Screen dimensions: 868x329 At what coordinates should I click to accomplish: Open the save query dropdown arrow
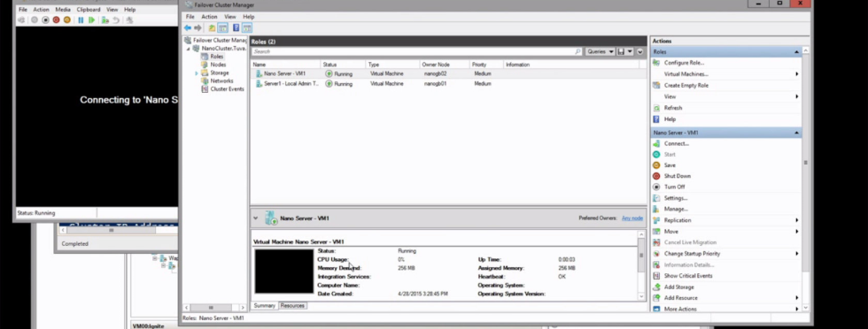pos(630,51)
